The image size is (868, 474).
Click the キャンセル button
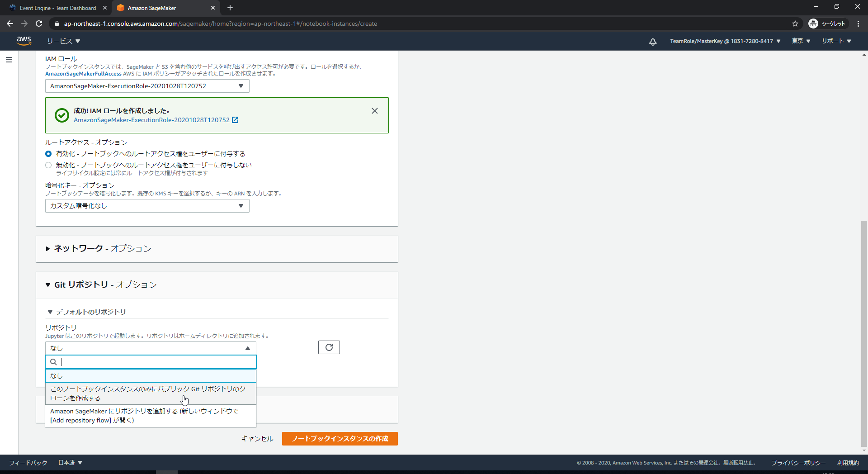coord(257,439)
